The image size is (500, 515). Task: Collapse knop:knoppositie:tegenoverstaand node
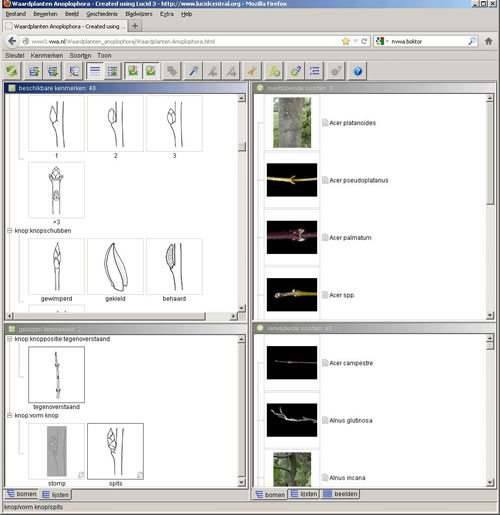pos(9,339)
